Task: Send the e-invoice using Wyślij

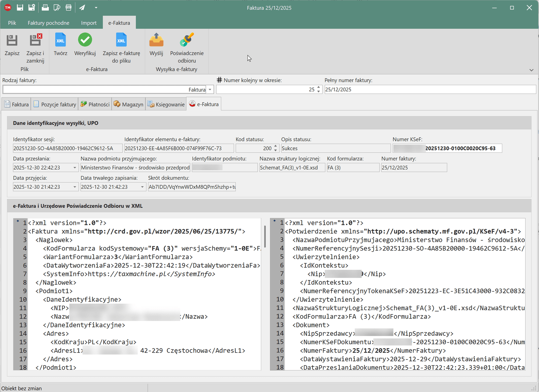Action: tap(156, 40)
